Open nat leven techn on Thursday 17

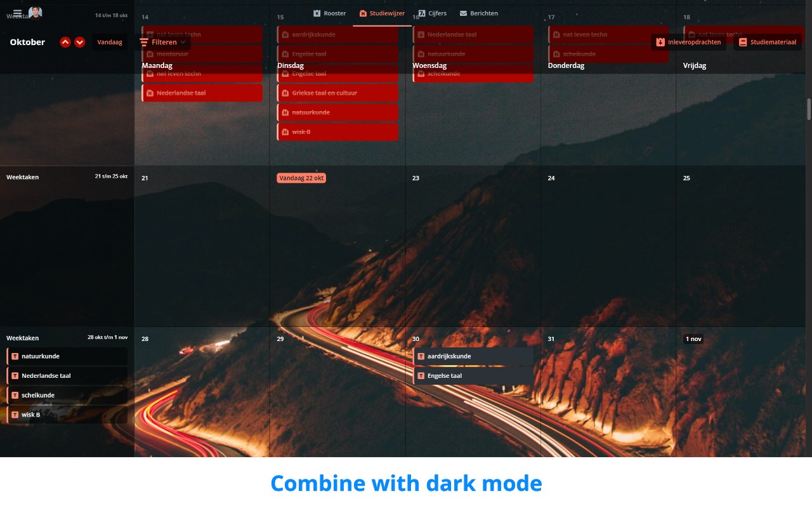click(x=608, y=34)
